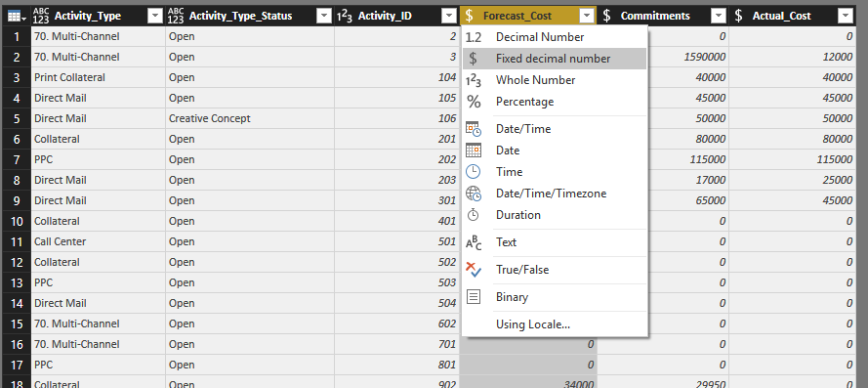Image resolution: width=868 pixels, height=388 pixels.
Task: Choose Text data type
Action: [x=555, y=242]
